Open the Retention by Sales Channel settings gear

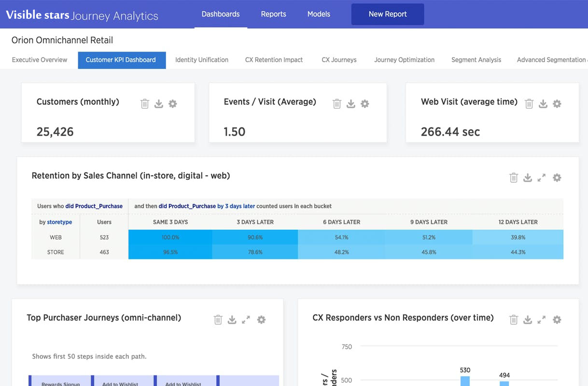(557, 178)
